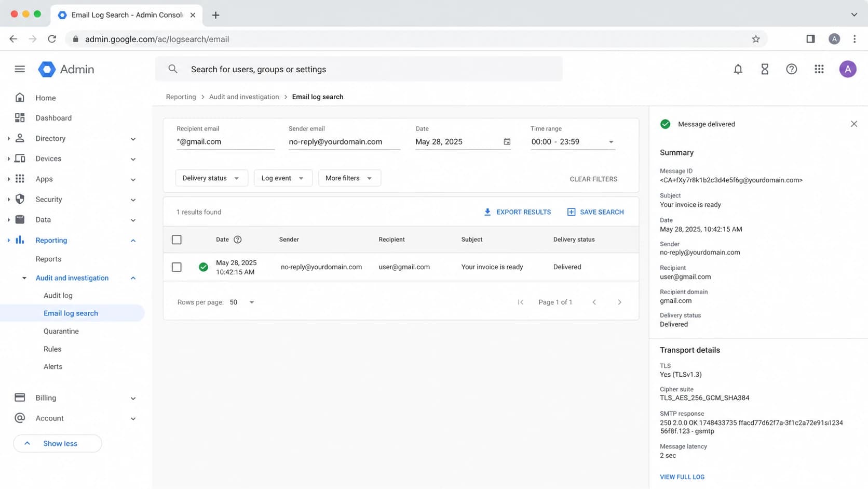Check the user@gmail.com row checkbox

click(x=177, y=267)
